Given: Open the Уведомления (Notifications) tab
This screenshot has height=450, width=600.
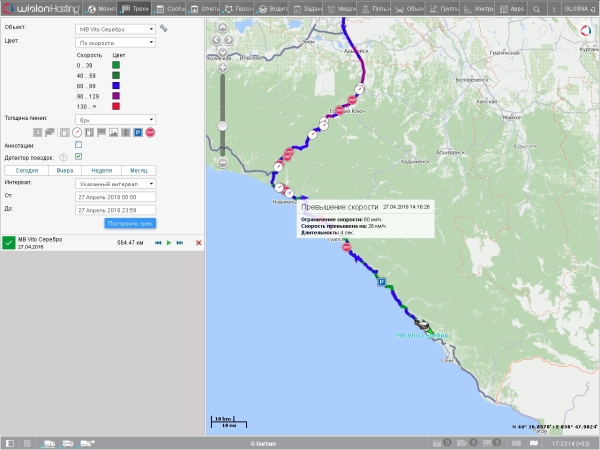Looking at the screenshot, I should click(340, 8).
